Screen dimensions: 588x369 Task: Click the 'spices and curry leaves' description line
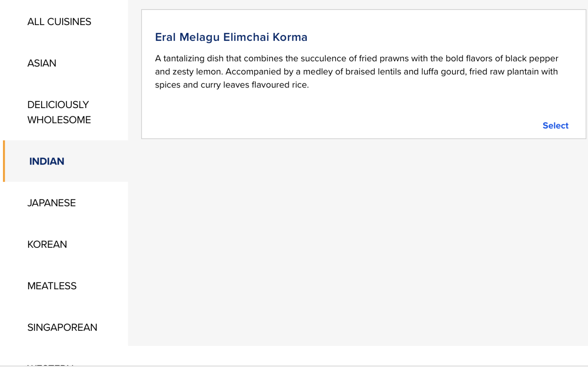tap(232, 85)
